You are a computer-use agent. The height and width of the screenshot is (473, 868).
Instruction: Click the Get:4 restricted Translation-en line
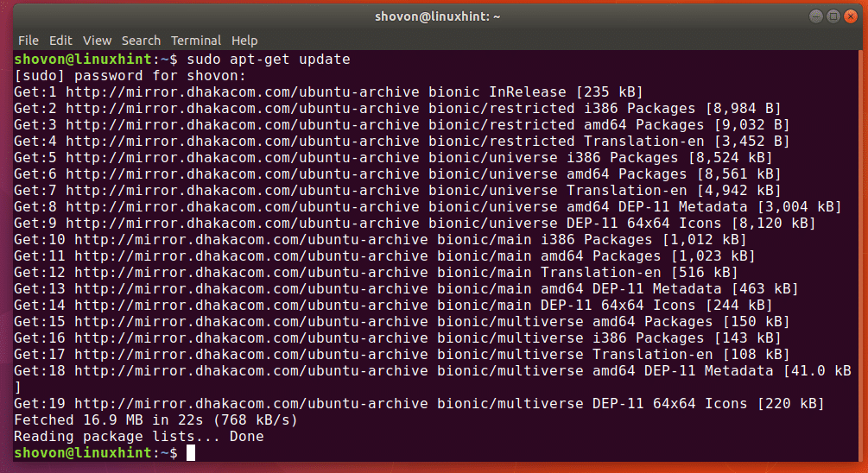pos(402,141)
